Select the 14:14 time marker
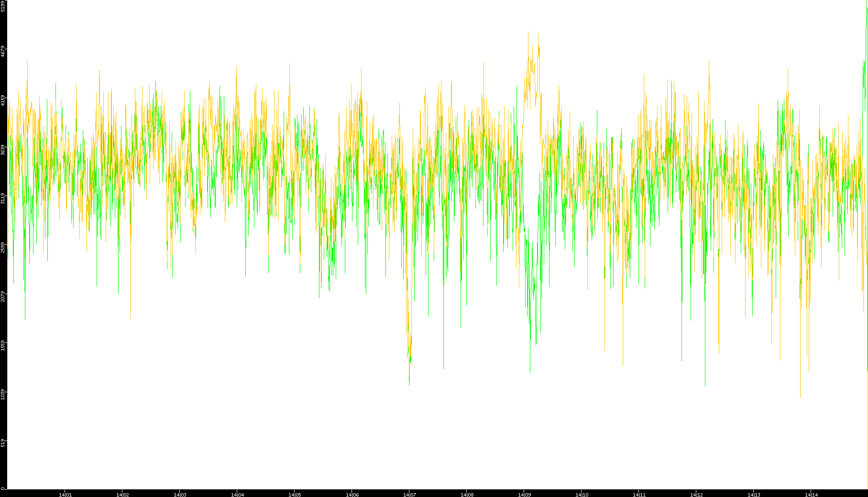The width and height of the screenshot is (868, 497). 811,495
